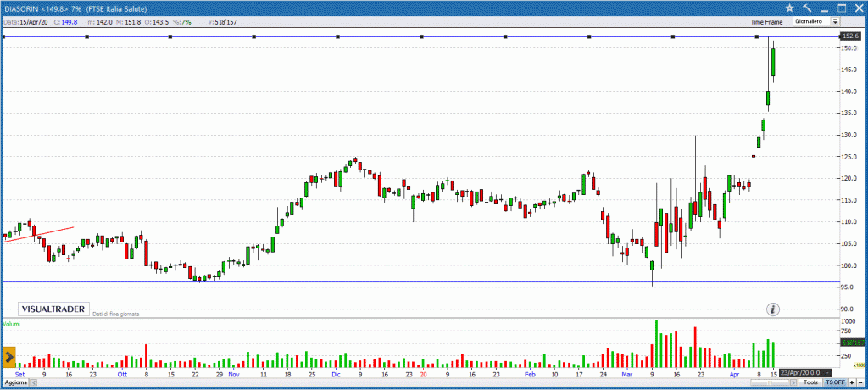Click the Aggiorna button
Viewport: 868px width, 390px height.
[15, 382]
